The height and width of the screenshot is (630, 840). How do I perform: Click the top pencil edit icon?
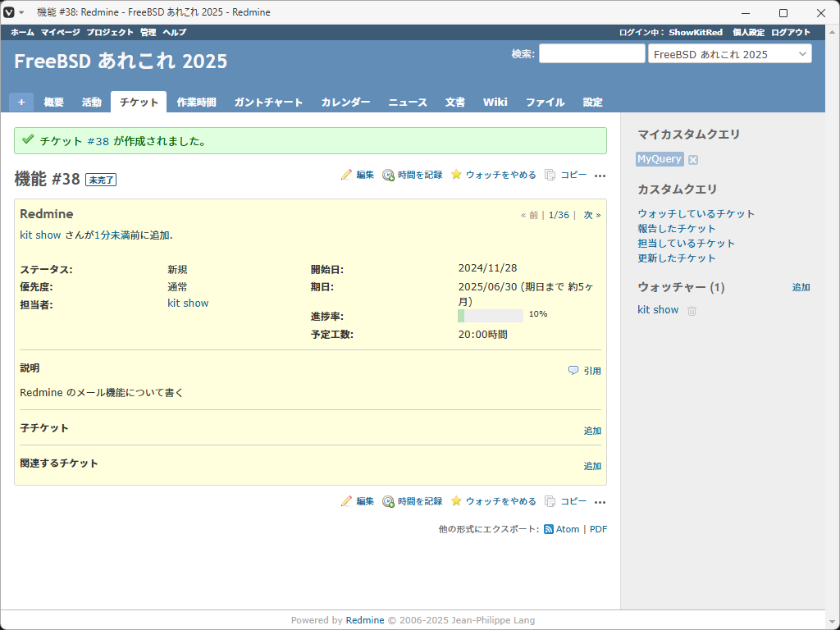[347, 175]
